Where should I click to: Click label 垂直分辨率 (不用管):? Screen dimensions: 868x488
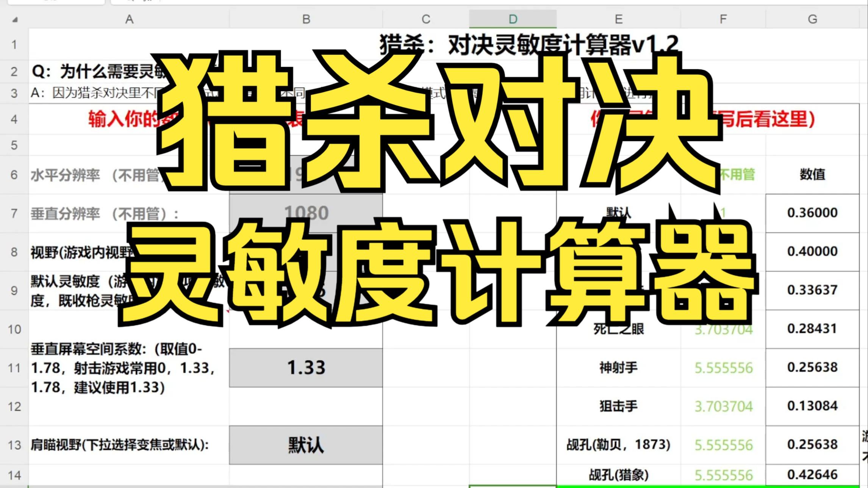pyautogui.click(x=105, y=214)
